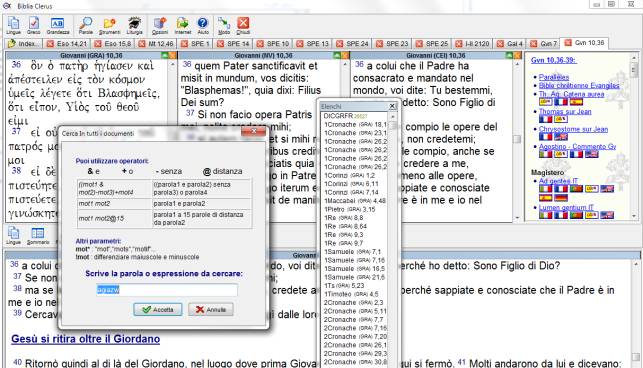Viewport: 643px width, 368px height.
Task: Click the Modo toolbar icon
Action: pos(224,25)
